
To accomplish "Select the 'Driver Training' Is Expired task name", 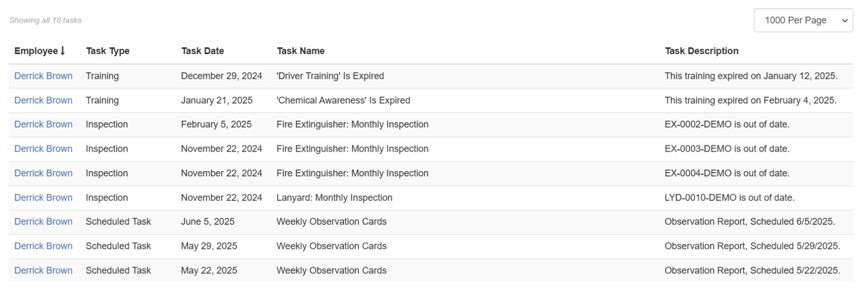I will click(x=330, y=76).
